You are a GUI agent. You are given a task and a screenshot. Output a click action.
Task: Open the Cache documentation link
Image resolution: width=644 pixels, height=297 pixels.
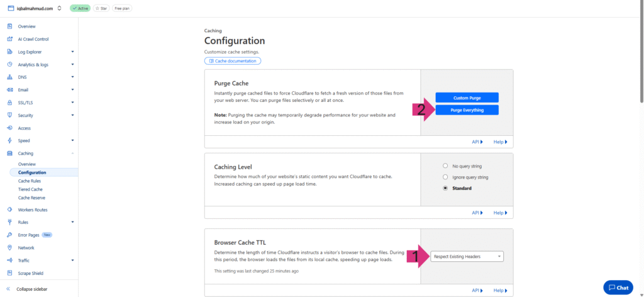click(x=233, y=61)
